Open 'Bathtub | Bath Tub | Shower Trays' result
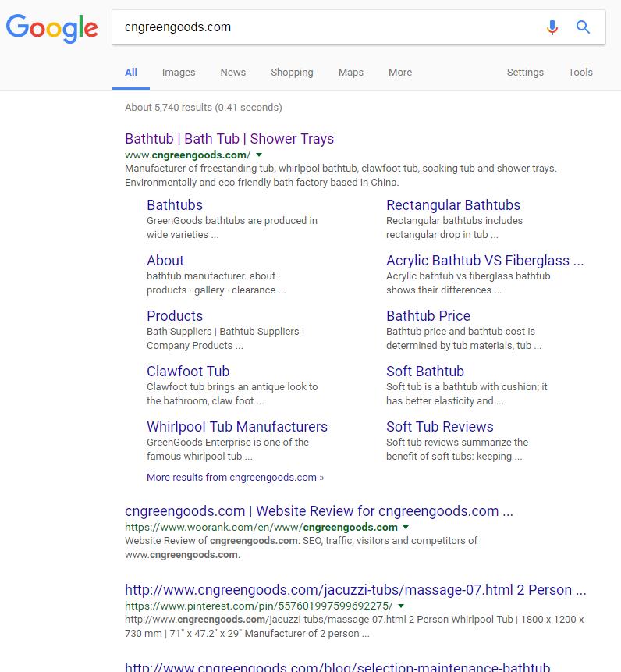The height and width of the screenshot is (672, 621). click(x=229, y=139)
